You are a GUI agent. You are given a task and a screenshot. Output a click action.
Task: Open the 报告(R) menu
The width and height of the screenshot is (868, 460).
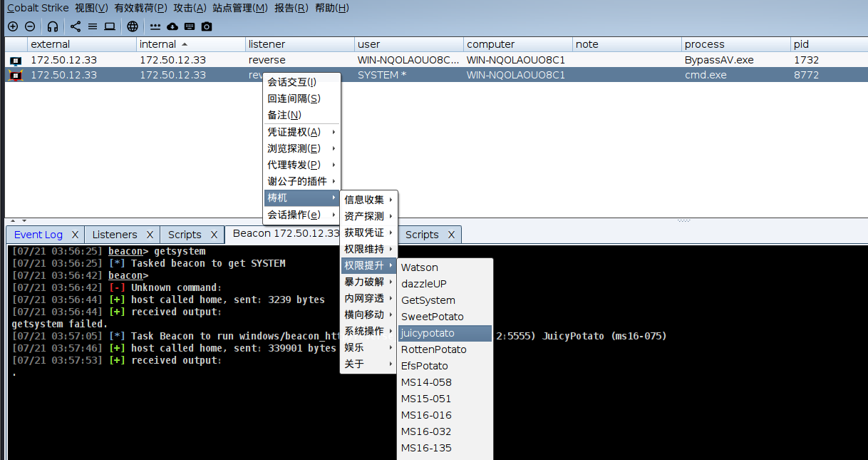click(291, 8)
